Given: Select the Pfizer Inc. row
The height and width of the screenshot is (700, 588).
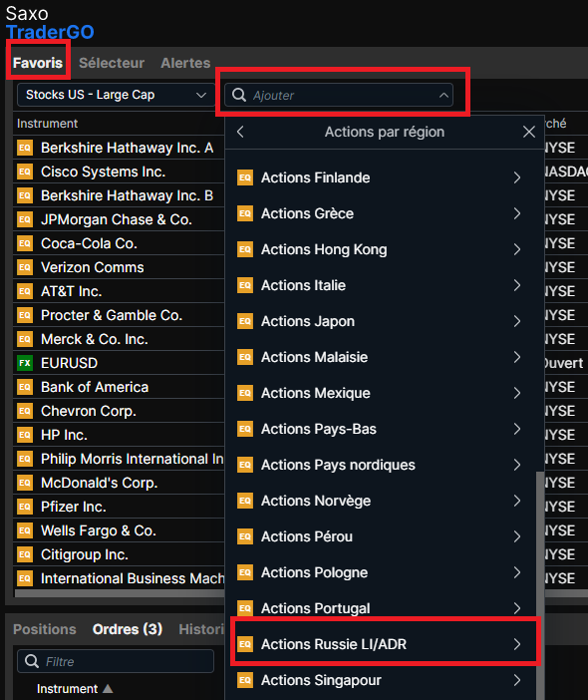Looking at the screenshot, I should point(120,507).
